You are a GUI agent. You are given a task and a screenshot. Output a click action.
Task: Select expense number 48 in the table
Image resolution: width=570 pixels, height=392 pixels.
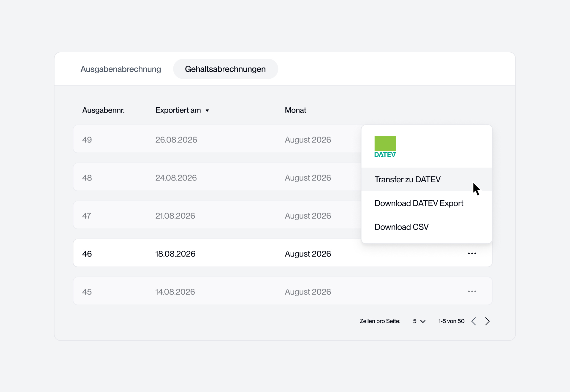point(87,178)
